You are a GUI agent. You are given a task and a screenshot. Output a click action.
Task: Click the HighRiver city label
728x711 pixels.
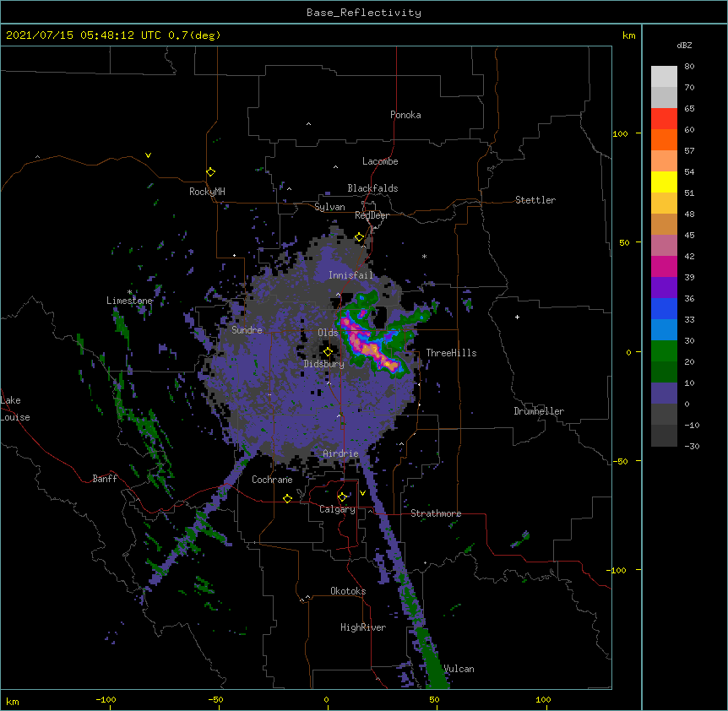click(363, 627)
